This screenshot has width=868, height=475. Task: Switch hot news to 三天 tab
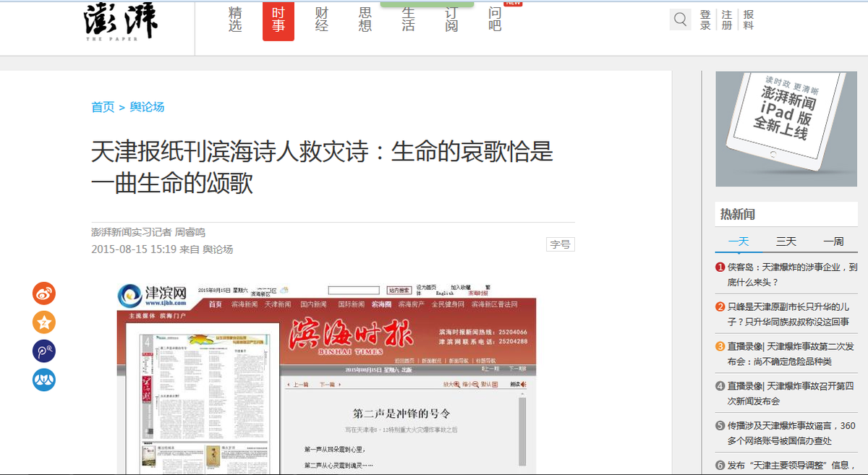click(x=786, y=241)
